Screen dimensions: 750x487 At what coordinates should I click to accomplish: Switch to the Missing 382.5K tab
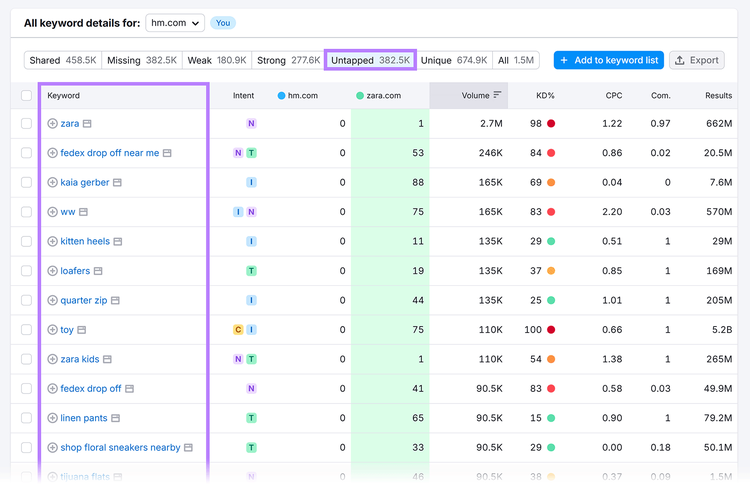pos(142,60)
